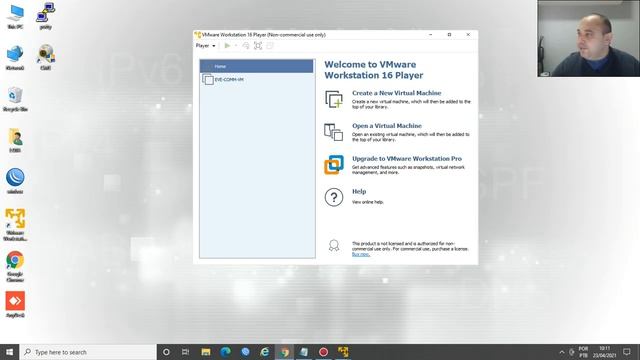Click the red record circle taskbar icon
This screenshot has height=360, width=640.
point(323,352)
